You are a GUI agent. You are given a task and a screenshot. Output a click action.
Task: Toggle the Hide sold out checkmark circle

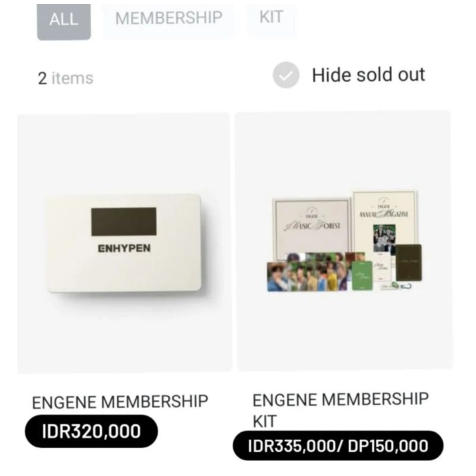click(286, 76)
